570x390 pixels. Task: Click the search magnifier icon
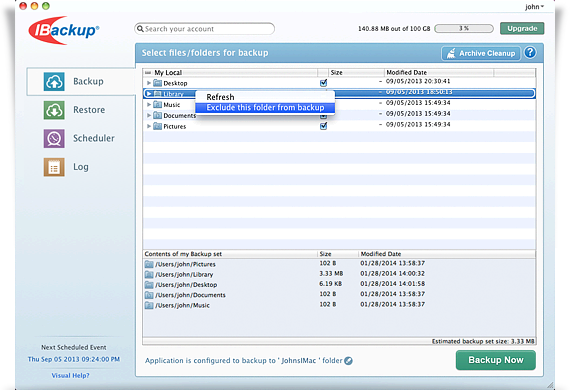140,29
